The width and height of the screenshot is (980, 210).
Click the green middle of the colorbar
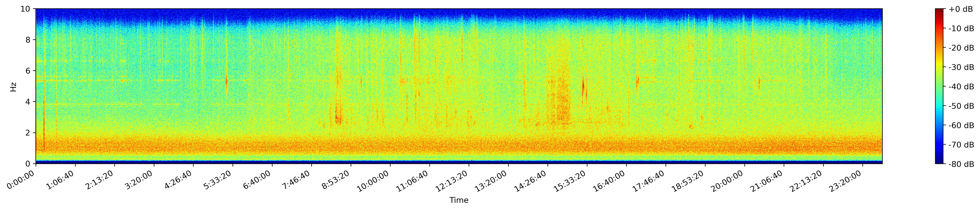pyautogui.click(x=939, y=86)
